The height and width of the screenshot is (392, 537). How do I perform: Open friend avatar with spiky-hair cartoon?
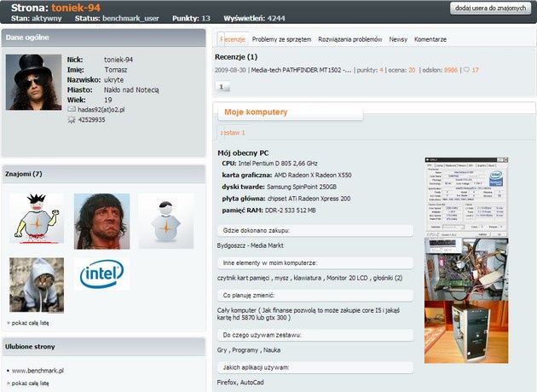coord(37,218)
